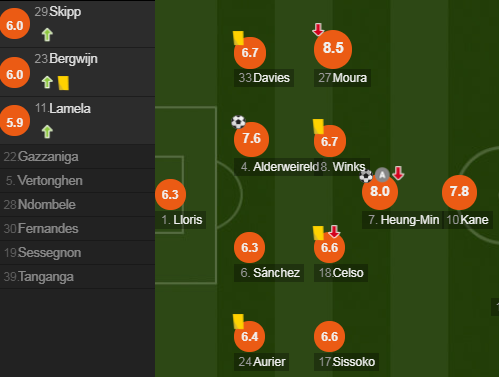This screenshot has height=377, width=499.
Task: Click the assist badge above Heung-Min
Action: pyautogui.click(x=382, y=174)
